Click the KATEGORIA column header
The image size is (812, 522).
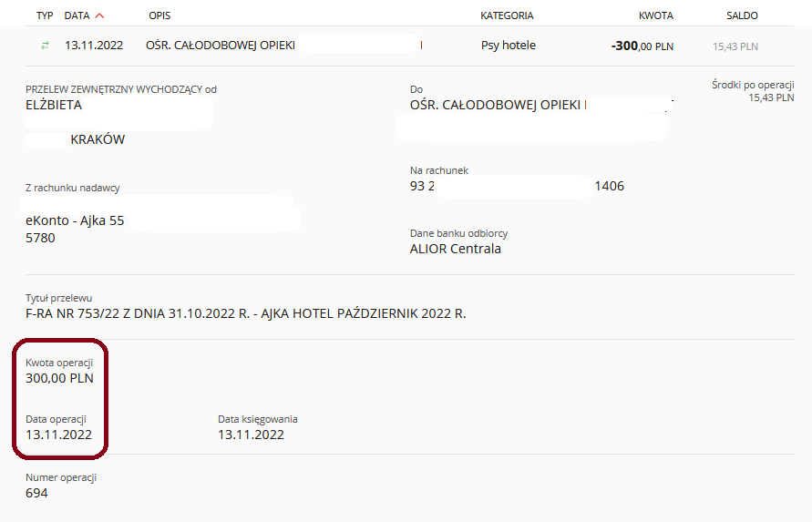click(507, 15)
